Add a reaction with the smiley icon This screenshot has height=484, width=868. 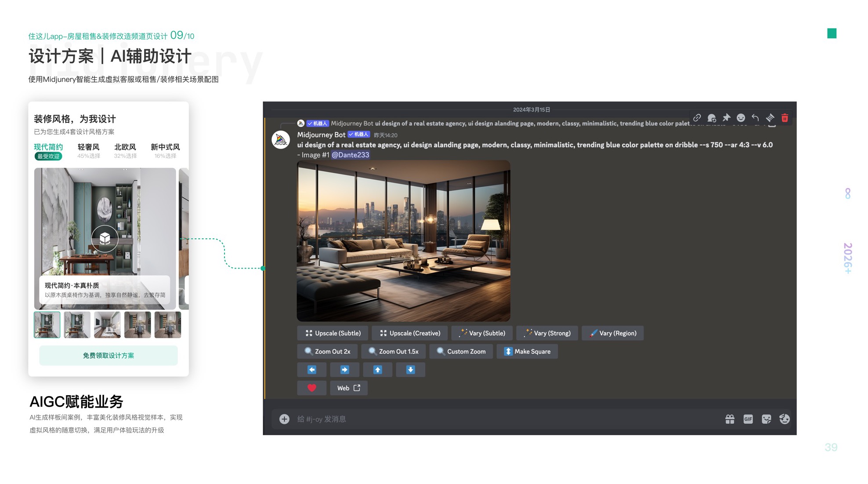[x=741, y=118]
